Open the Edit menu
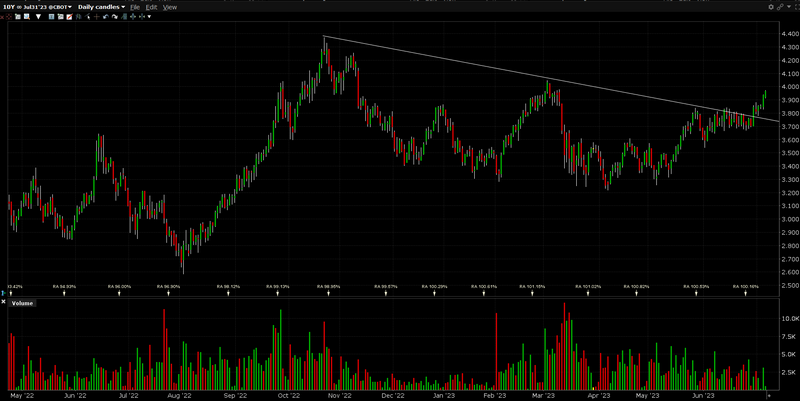This screenshot has width=800, height=401. coord(151,7)
